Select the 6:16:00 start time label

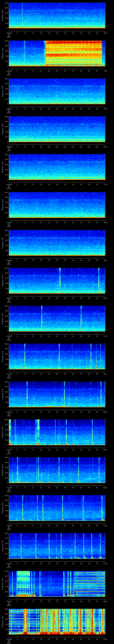tap(9, 563)
